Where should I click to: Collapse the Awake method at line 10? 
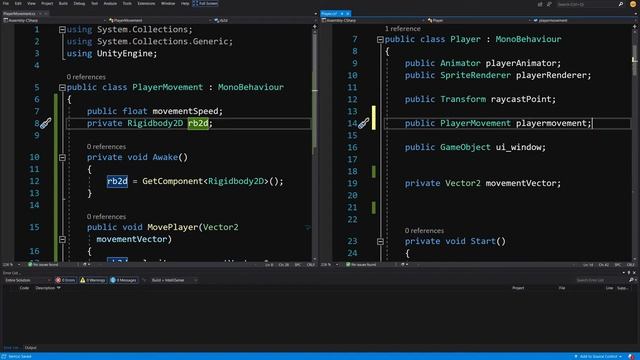coord(62,157)
